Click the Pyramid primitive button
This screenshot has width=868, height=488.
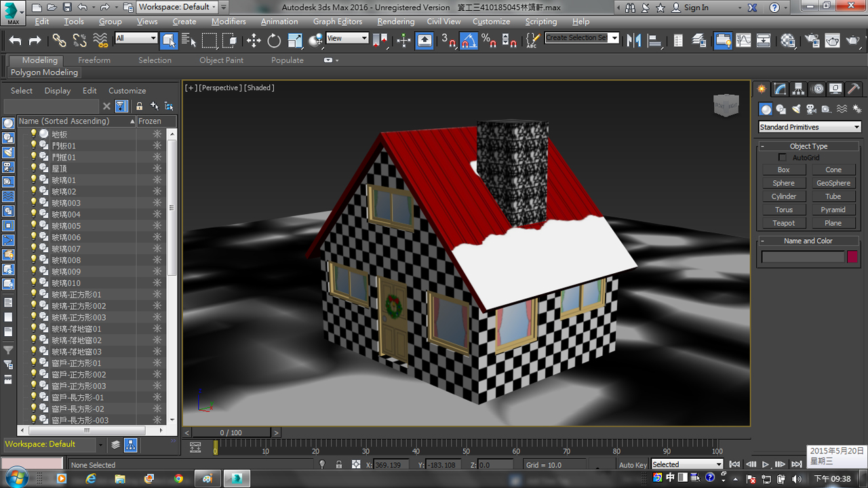[833, 209]
